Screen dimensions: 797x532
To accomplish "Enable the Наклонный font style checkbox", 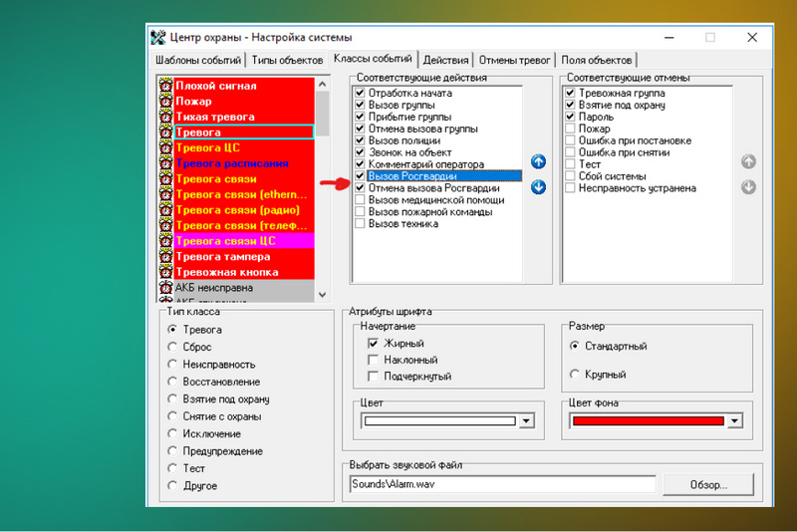I will tap(374, 360).
